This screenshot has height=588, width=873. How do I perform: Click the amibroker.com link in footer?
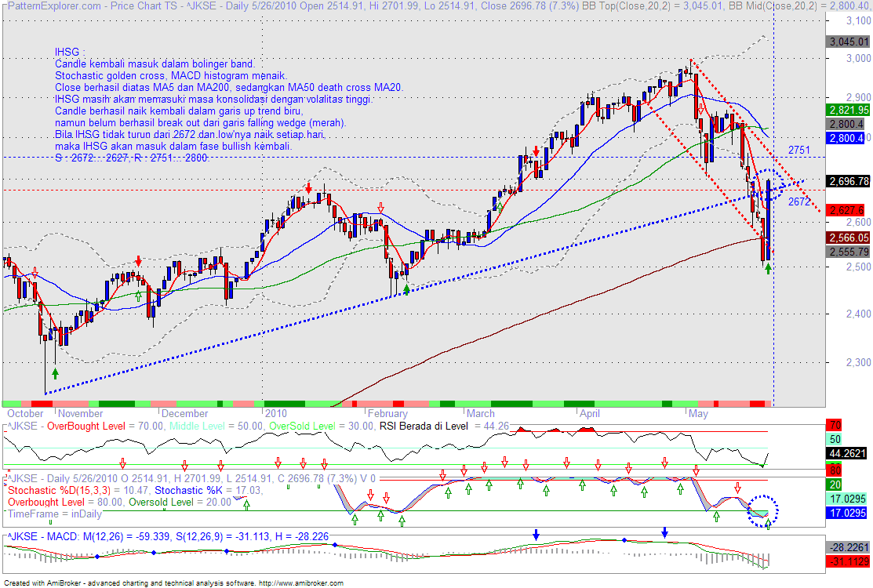(301, 583)
